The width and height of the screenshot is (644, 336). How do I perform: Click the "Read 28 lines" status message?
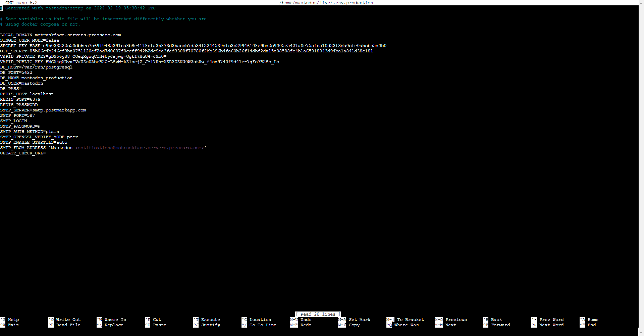click(318, 314)
